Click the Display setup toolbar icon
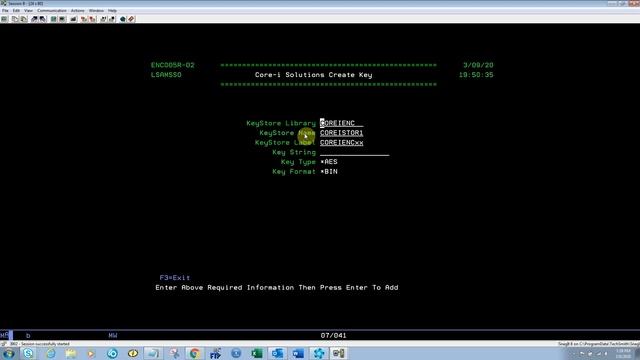 [x=53, y=19]
